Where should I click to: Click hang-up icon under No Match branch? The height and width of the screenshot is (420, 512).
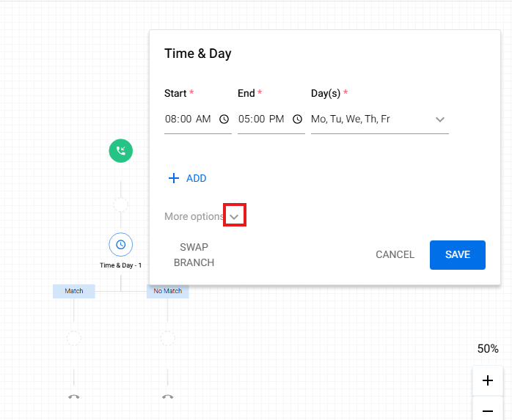click(168, 397)
